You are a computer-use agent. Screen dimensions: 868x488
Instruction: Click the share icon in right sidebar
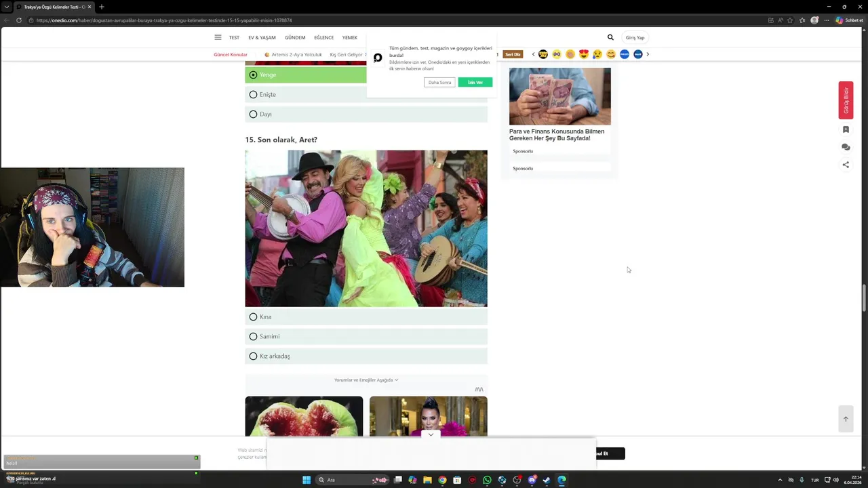[x=846, y=165]
